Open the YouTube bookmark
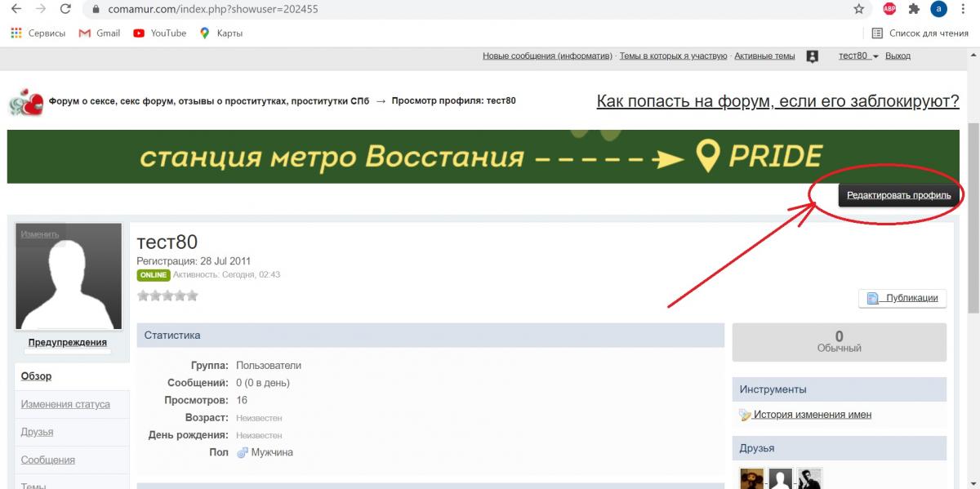This screenshot has width=980, height=489. pos(159,33)
